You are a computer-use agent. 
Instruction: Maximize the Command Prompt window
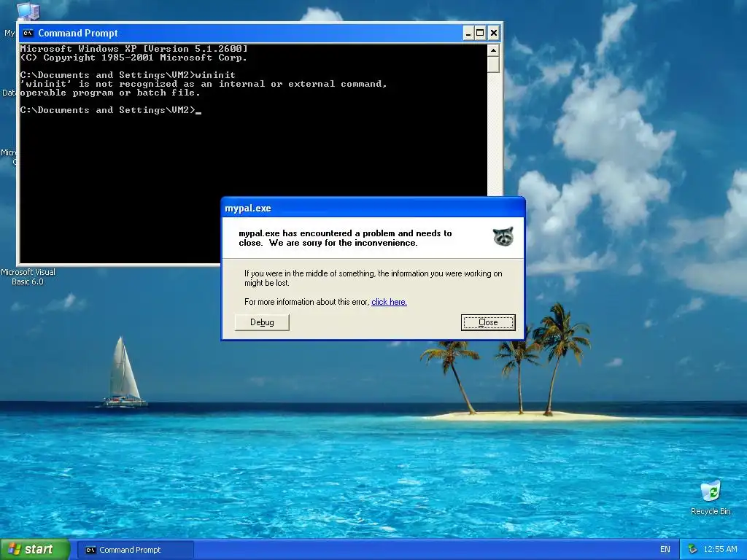click(480, 33)
